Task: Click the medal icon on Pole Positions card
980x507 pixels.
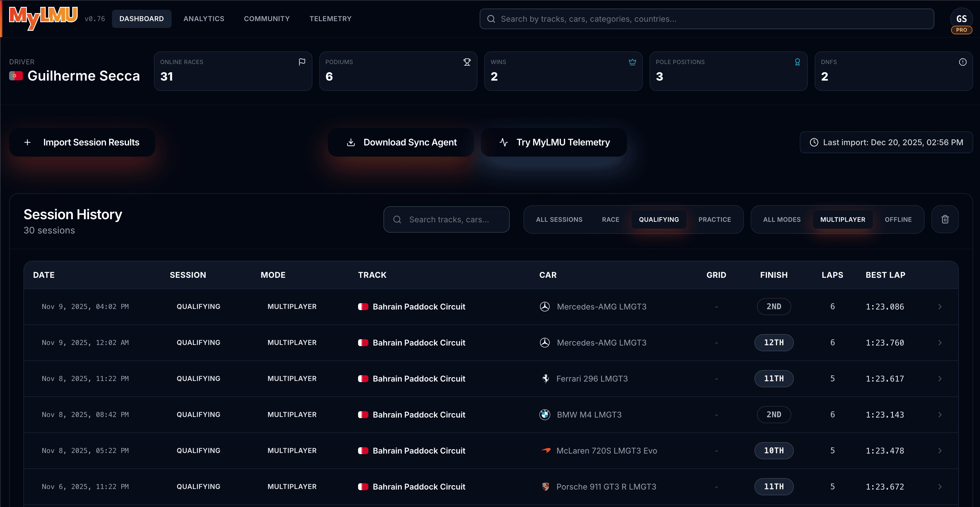Action: tap(797, 62)
